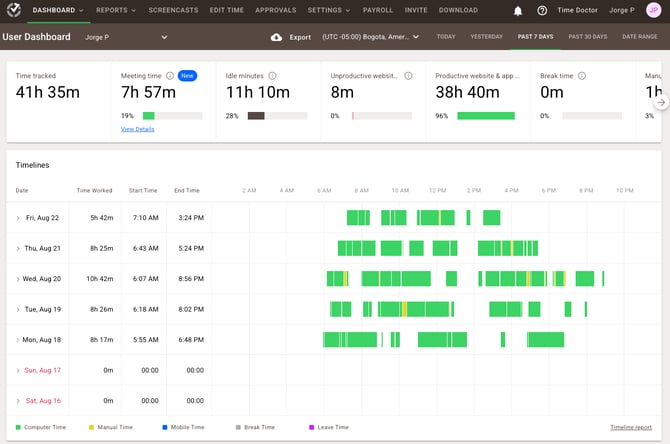Screen dimensions: 670x444
Task: Click the Computer Time legend swatch
Action: pos(19,427)
